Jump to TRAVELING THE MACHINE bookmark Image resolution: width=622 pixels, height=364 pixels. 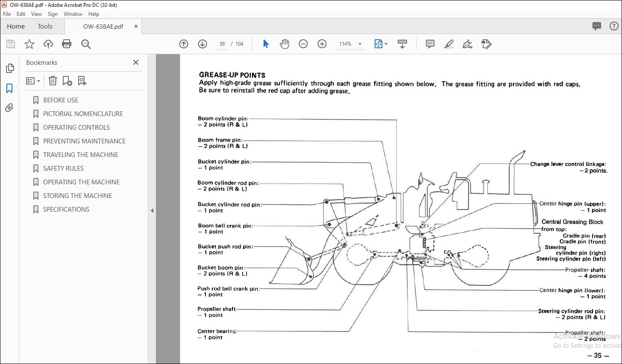click(x=80, y=155)
